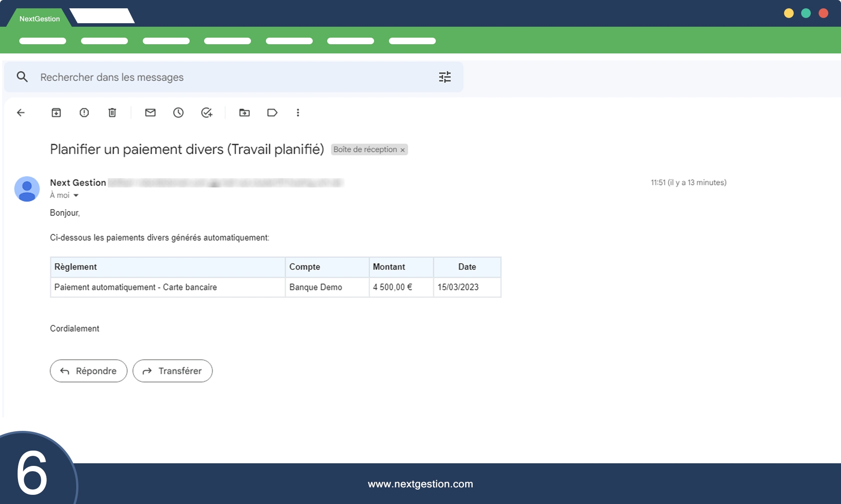Select the NextGestion tab
Image resolution: width=841 pixels, height=504 pixels.
point(39,19)
